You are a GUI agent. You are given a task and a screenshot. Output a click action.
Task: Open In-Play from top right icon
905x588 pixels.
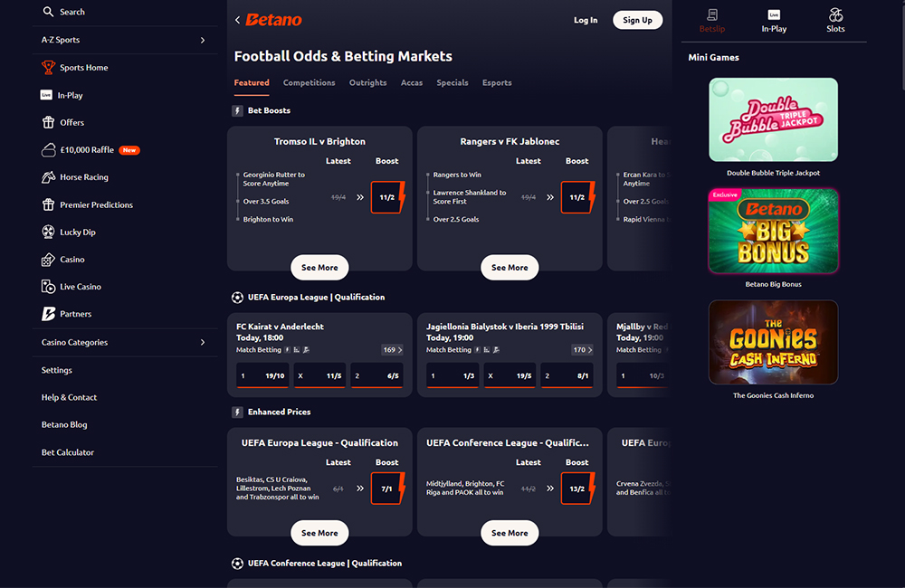(x=774, y=15)
